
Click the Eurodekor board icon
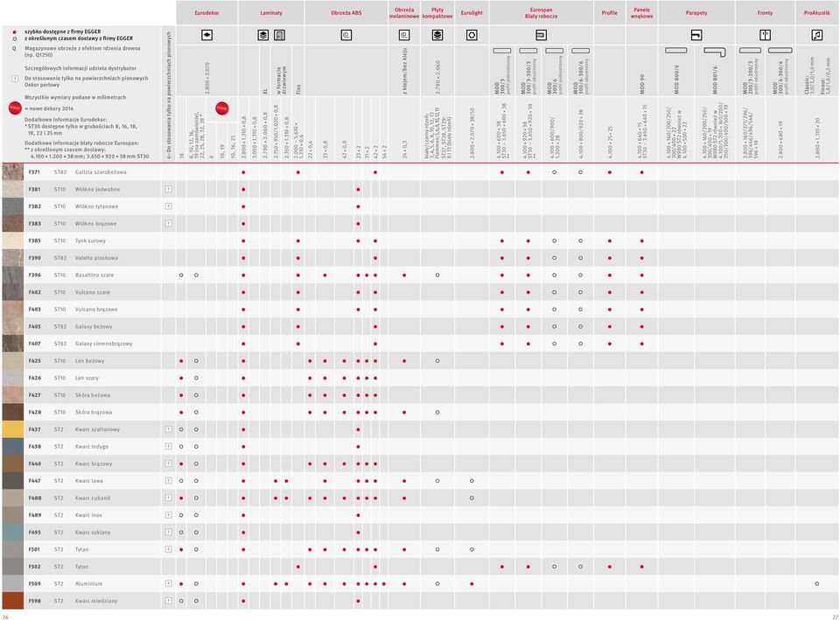(206, 35)
